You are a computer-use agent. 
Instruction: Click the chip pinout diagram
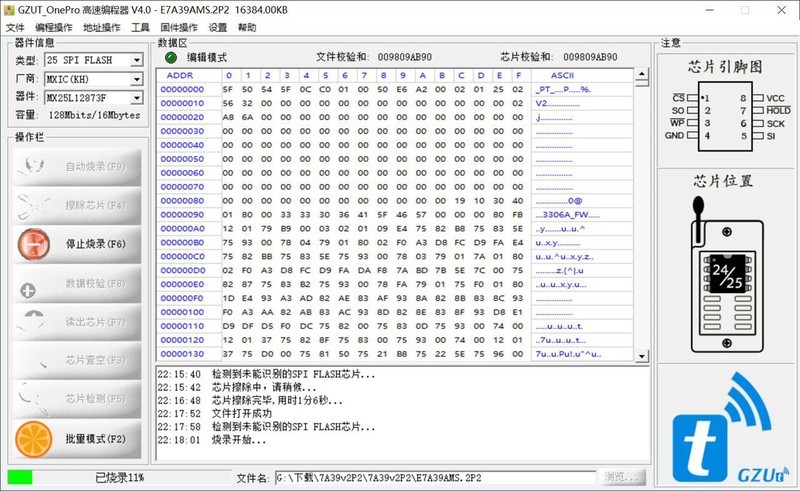click(x=728, y=117)
